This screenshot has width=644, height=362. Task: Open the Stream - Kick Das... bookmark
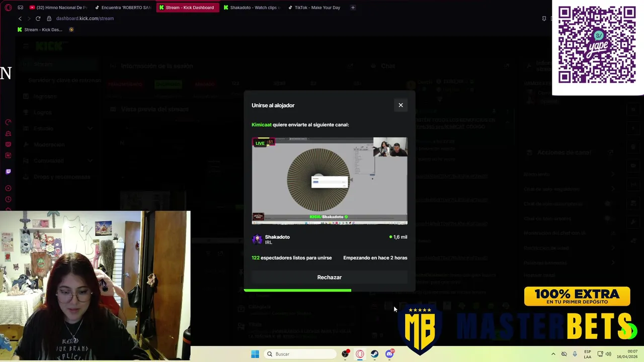[40, 30]
